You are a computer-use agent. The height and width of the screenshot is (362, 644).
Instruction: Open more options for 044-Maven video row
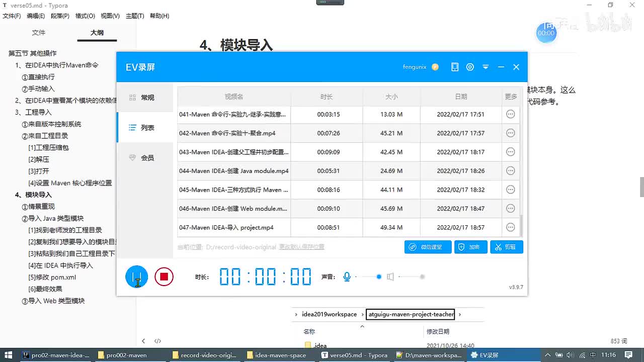(x=510, y=171)
